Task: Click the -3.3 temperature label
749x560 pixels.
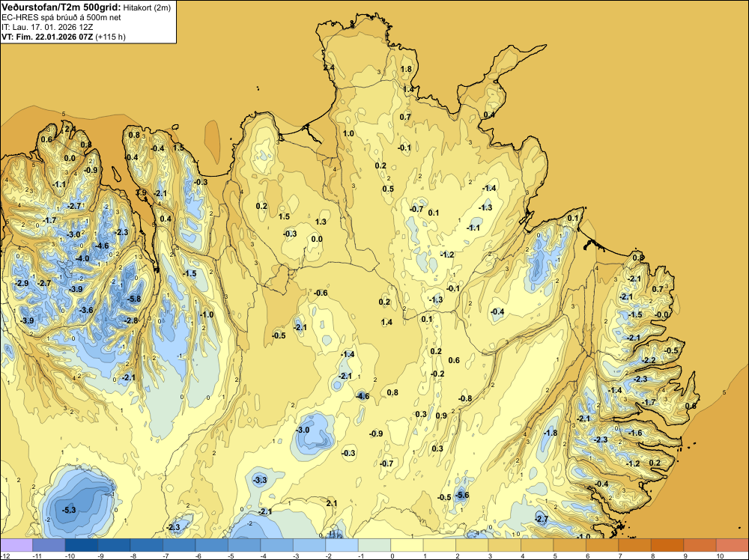Action: (260, 480)
